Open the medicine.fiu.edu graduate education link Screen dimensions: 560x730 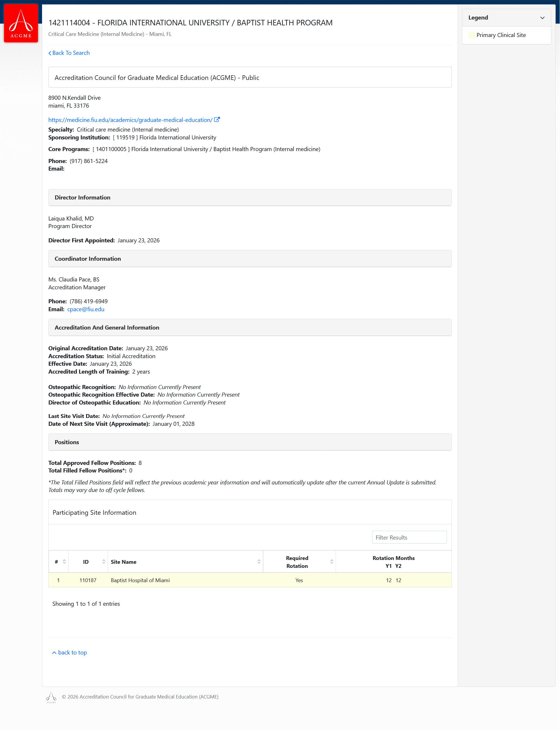(x=130, y=120)
